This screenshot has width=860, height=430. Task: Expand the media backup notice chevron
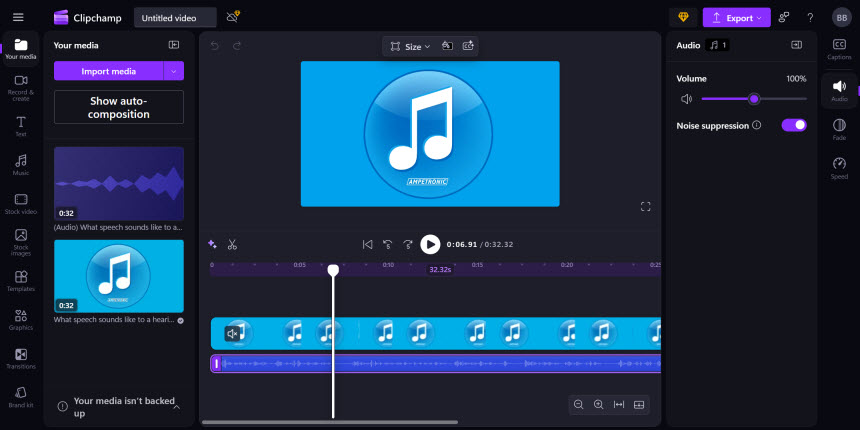(x=177, y=407)
